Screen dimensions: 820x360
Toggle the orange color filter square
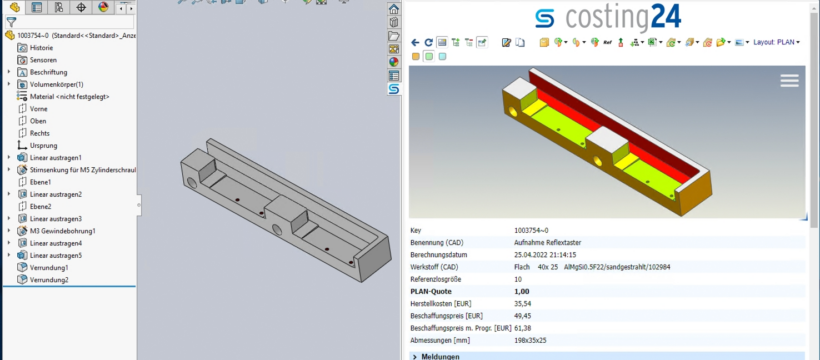[416, 57]
